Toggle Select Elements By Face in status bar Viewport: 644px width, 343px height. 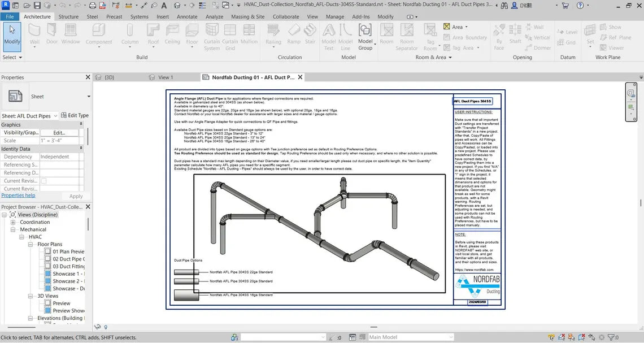[581, 337]
